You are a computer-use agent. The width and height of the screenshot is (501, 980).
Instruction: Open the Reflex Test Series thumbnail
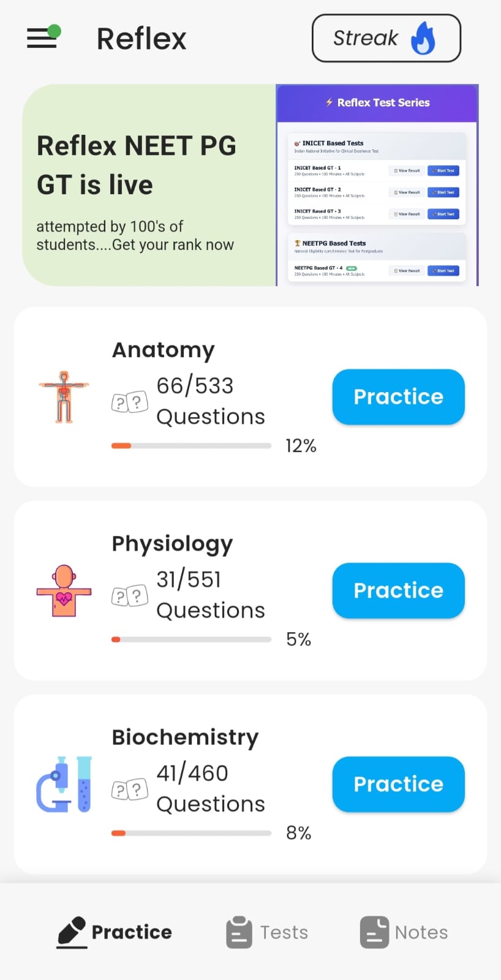(377, 185)
